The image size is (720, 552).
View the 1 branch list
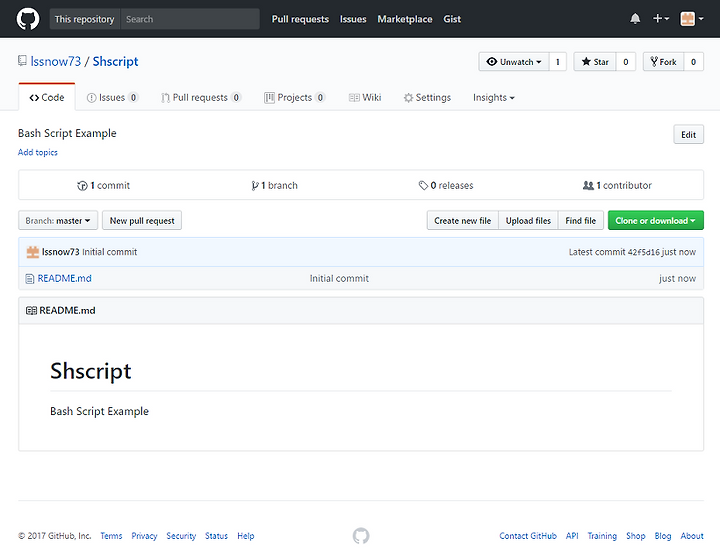[274, 186]
